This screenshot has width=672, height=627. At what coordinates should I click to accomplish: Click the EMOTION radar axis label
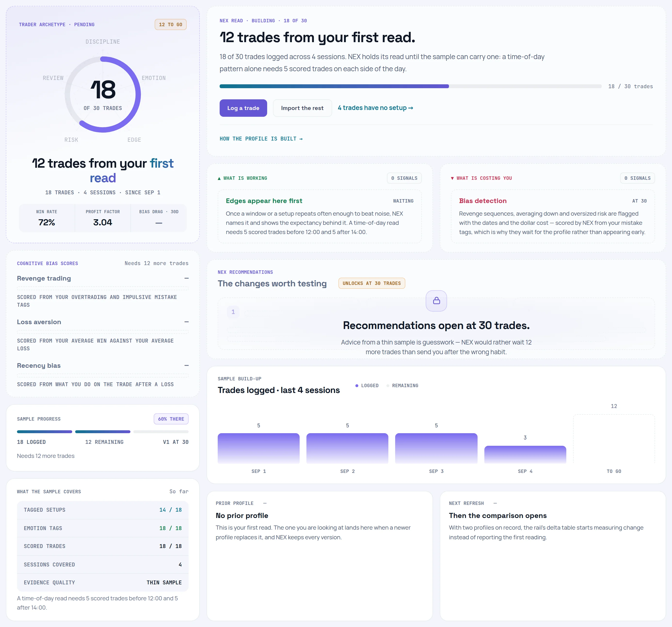(154, 78)
